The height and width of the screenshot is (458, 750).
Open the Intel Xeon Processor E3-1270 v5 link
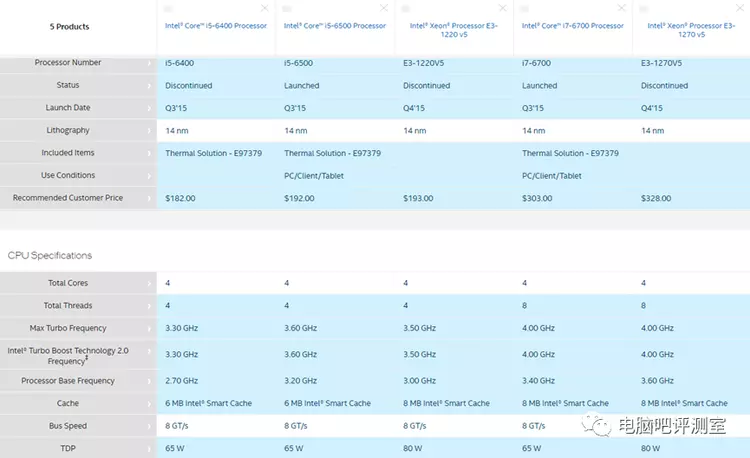pos(691,30)
